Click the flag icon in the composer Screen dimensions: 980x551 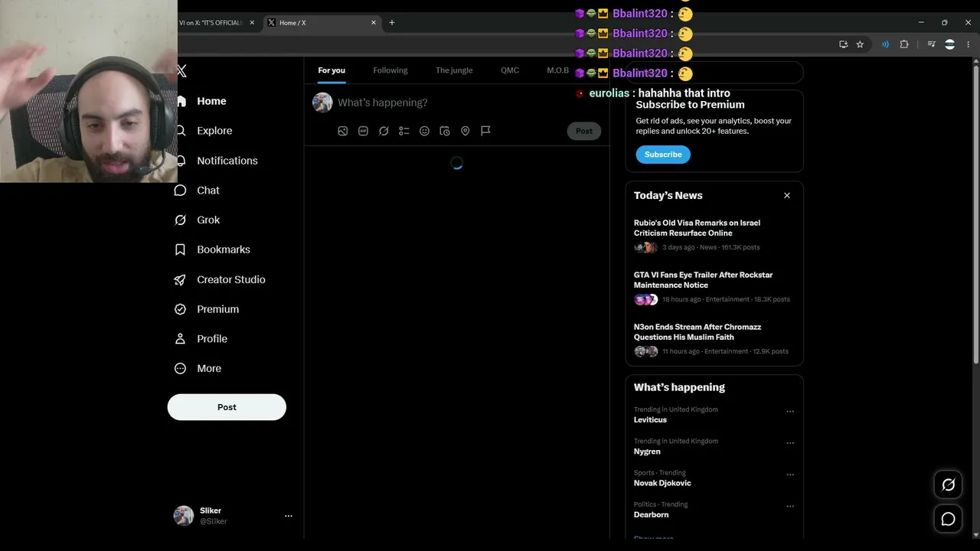pos(485,131)
